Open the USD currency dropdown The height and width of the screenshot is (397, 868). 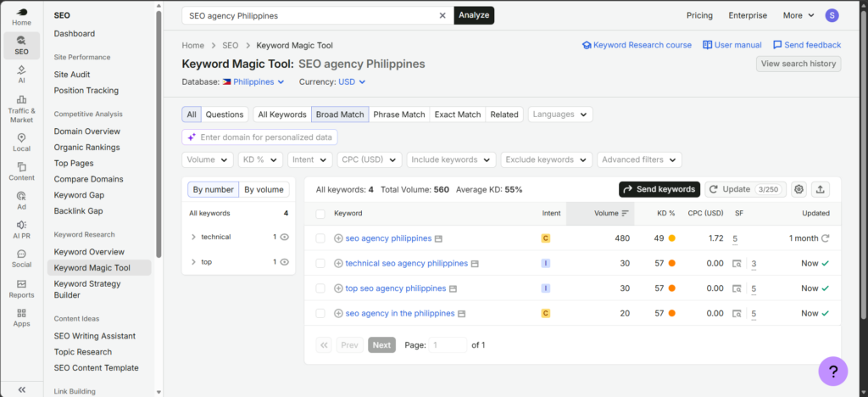pyautogui.click(x=352, y=82)
